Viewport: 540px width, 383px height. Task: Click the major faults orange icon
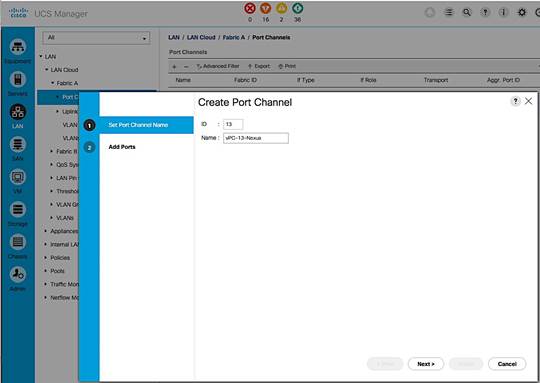point(266,8)
